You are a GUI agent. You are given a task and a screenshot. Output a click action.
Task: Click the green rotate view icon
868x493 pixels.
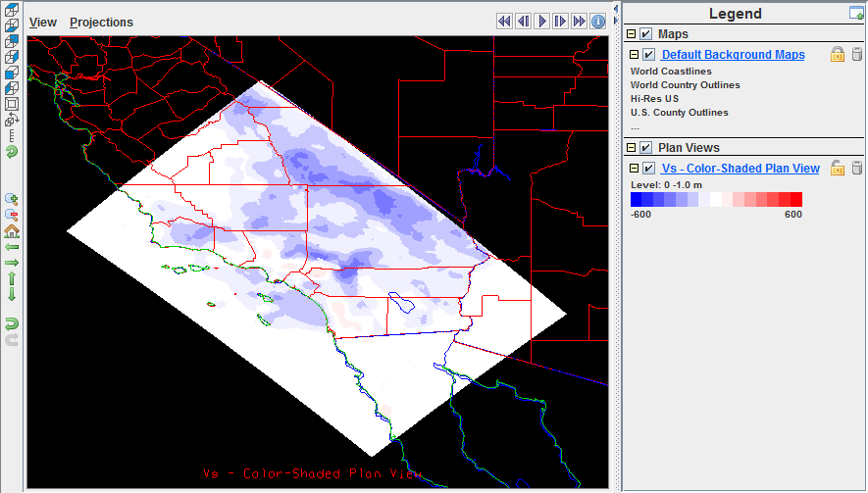point(12,152)
